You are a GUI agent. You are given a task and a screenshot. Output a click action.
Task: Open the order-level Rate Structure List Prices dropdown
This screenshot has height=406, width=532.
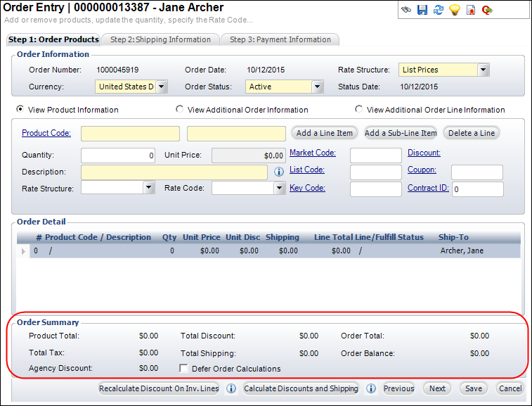tap(483, 70)
